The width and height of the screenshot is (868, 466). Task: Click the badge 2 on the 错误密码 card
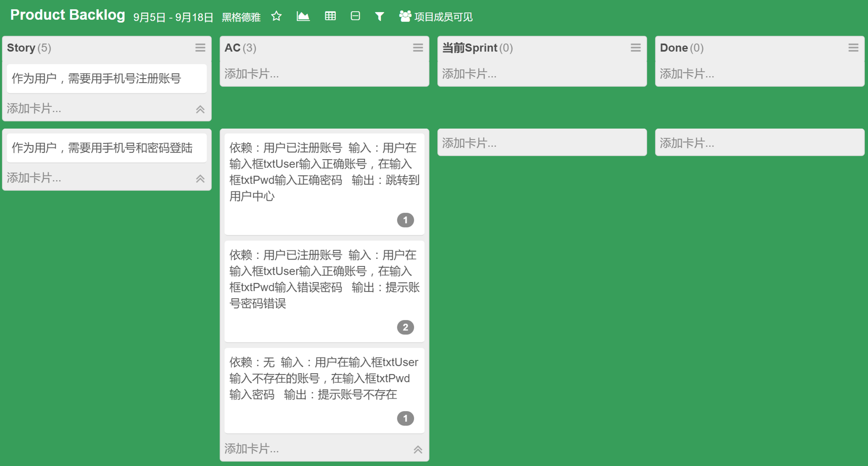coord(405,327)
